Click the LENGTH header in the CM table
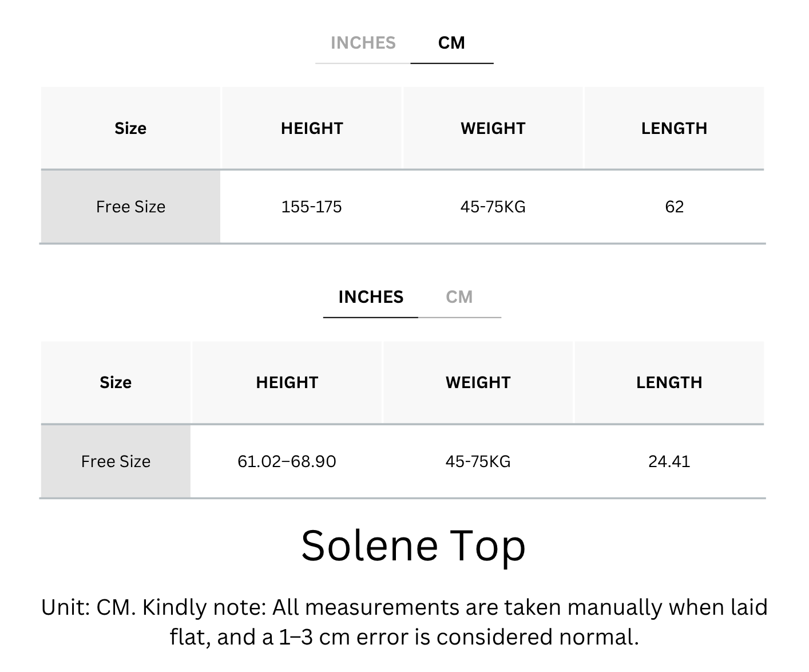Viewport: 809px width, 672px height. coord(674,128)
